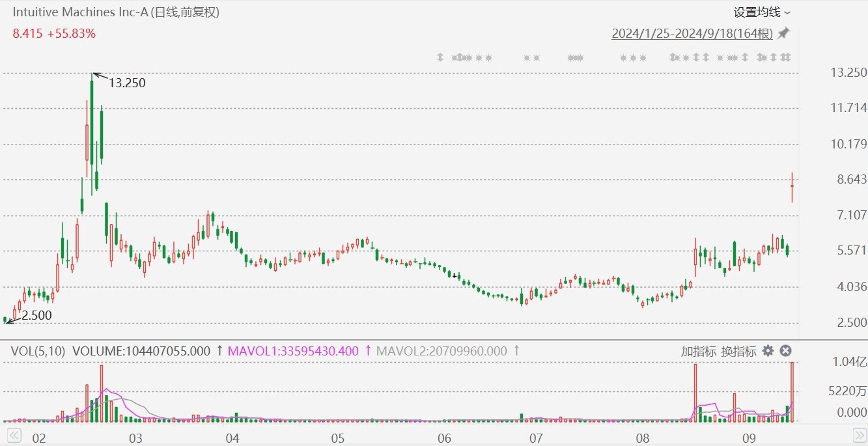Image resolution: width=868 pixels, height=446 pixels.
Task: Click the latest candlestick near 8.643
Action: tap(792, 187)
